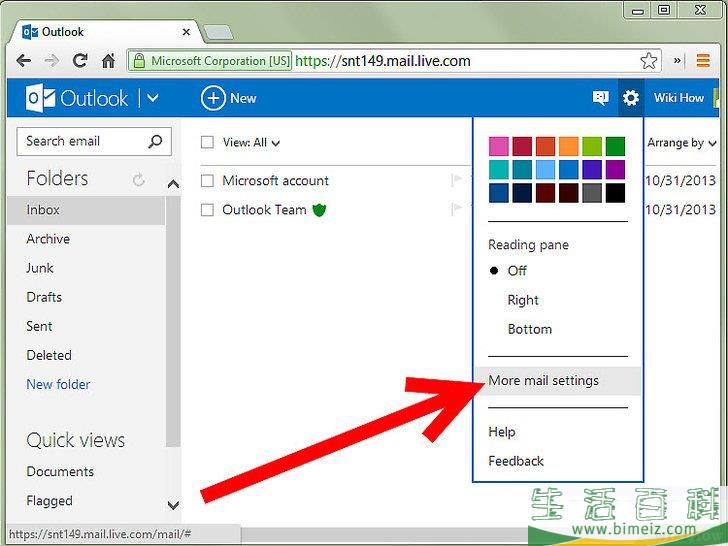Show hidden extensions chevron icon
Viewport: 728px width, 546px height.
coord(677,60)
